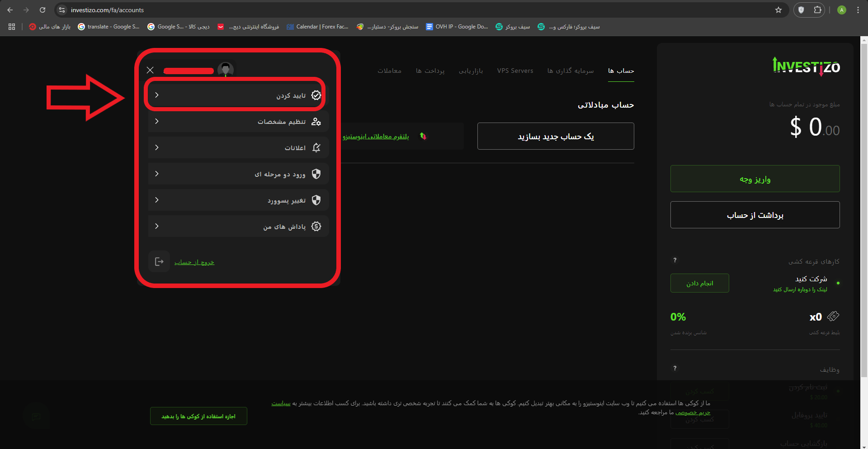Open the پلتفرم معاملاتی اینوستیزو link
This screenshot has width=868, height=449.
point(376,136)
